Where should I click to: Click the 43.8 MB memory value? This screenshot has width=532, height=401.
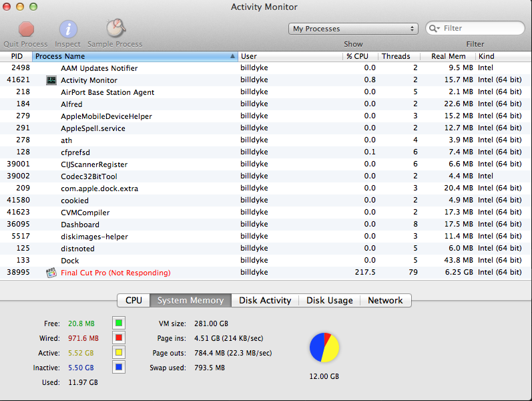tap(459, 260)
